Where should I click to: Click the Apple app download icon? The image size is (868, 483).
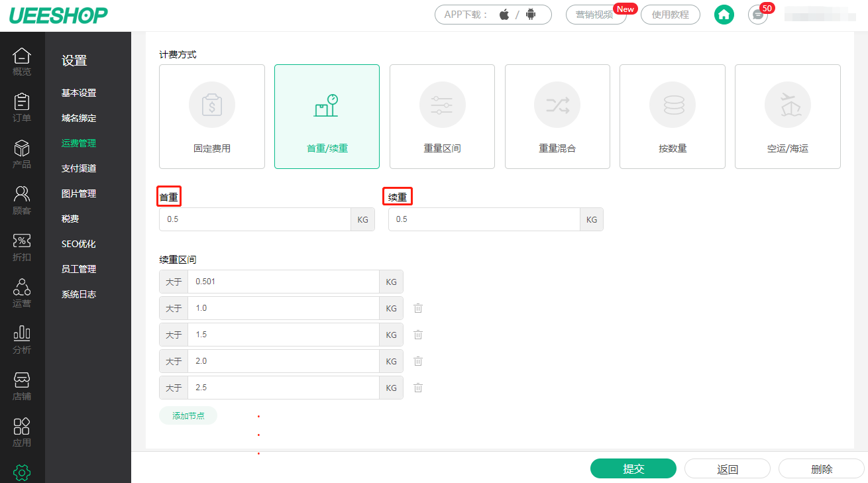(x=504, y=15)
